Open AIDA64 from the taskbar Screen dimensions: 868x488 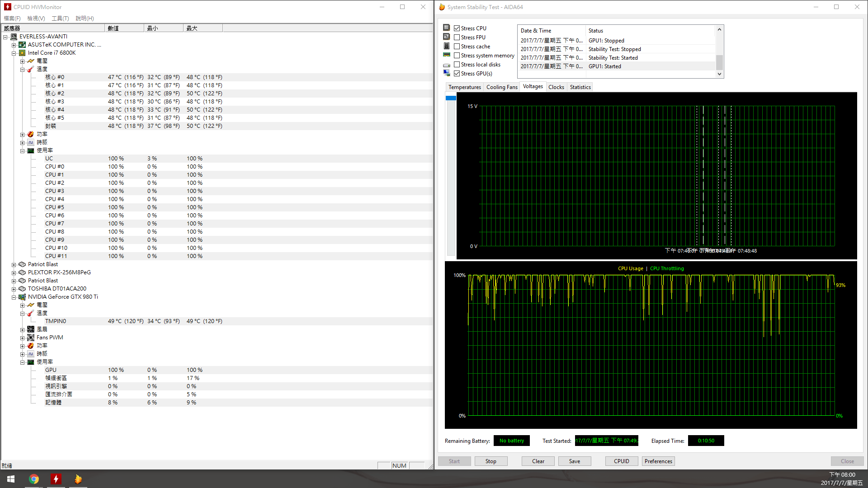coord(78,479)
